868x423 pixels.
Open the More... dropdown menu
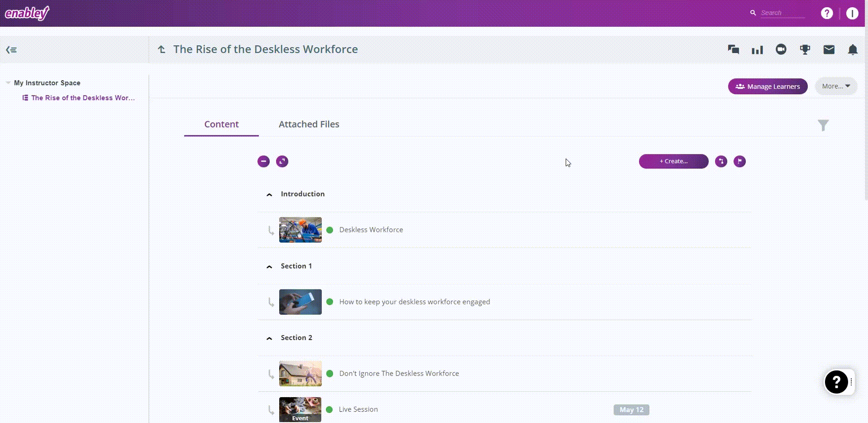(835, 86)
